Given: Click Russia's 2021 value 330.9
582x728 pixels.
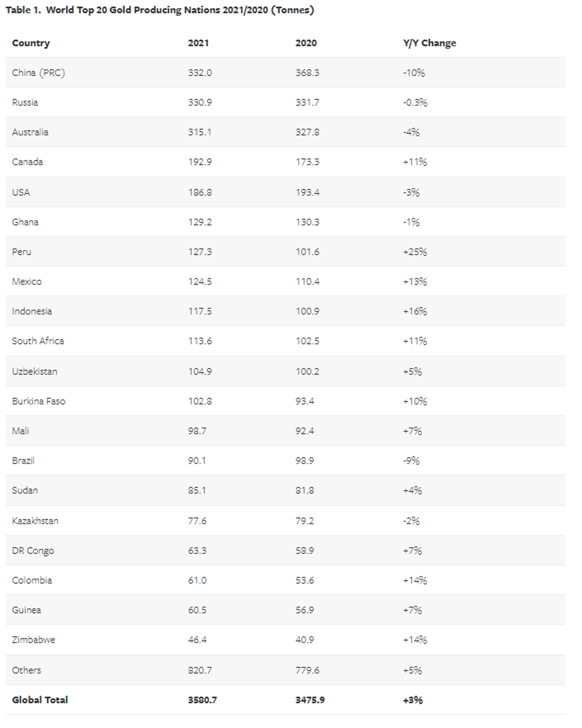Looking at the screenshot, I should [200, 103].
